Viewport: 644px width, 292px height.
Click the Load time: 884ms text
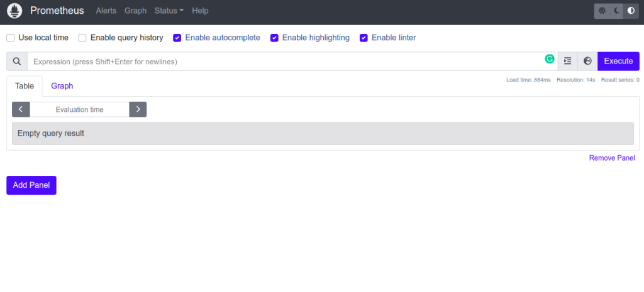(x=528, y=80)
